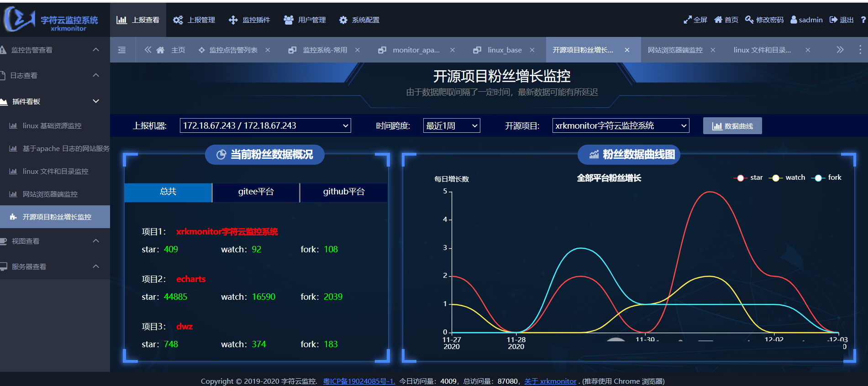Screen dimensions: 868x386
Task: Click the logout icon beside 退出
Action: pyautogui.click(x=833, y=20)
